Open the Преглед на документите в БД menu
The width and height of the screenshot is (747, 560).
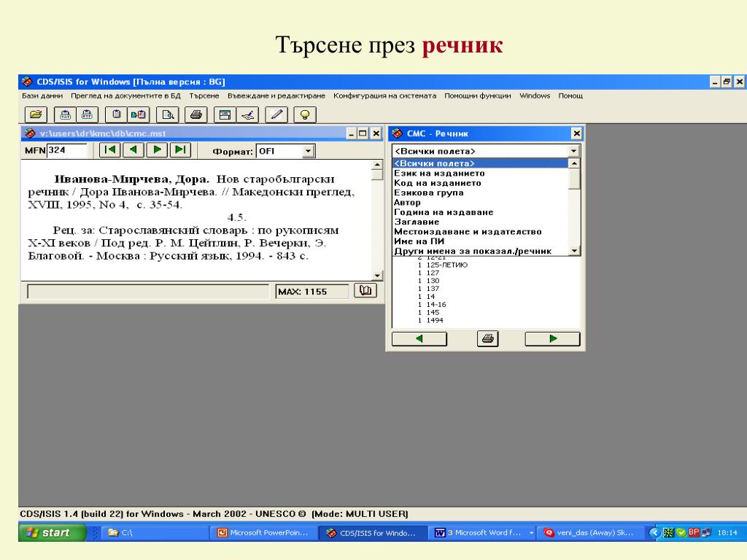(x=125, y=96)
